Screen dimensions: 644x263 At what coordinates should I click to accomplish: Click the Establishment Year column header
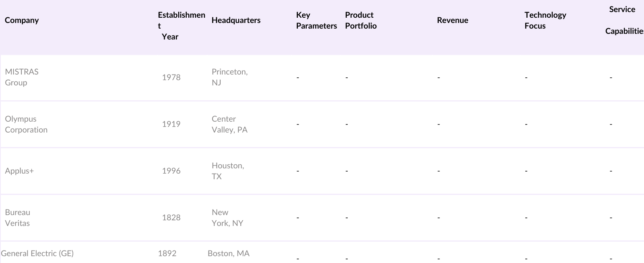181,26
